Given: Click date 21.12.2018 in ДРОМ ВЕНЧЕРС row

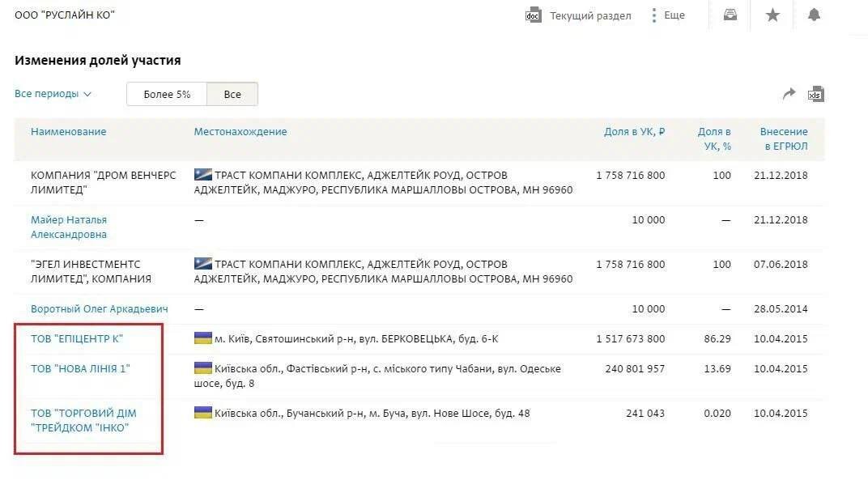Looking at the screenshot, I should click(781, 175).
